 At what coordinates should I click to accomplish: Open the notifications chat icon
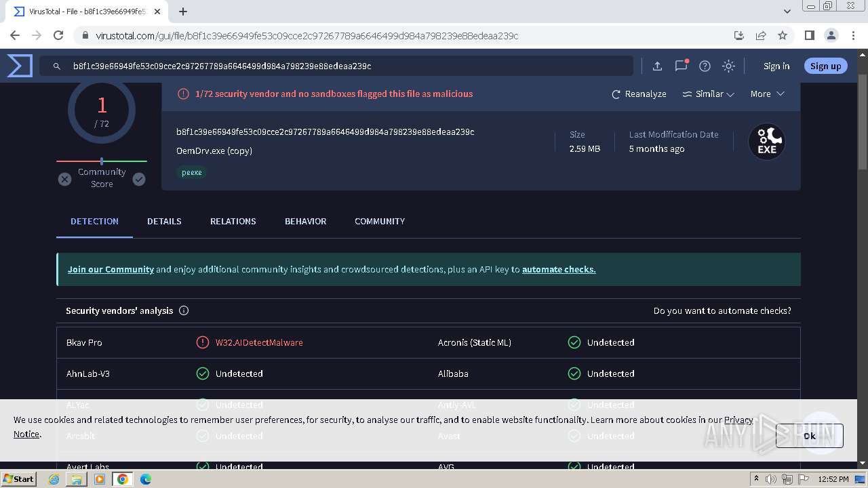click(x=681, y=66)
